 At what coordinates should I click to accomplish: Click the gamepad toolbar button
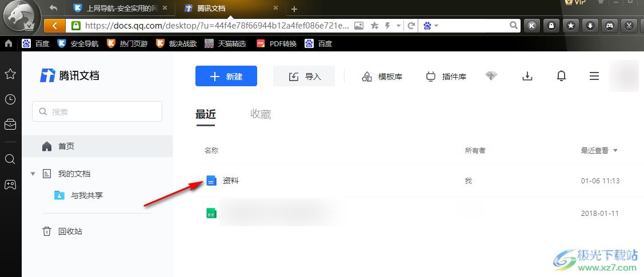coord(609,26)
